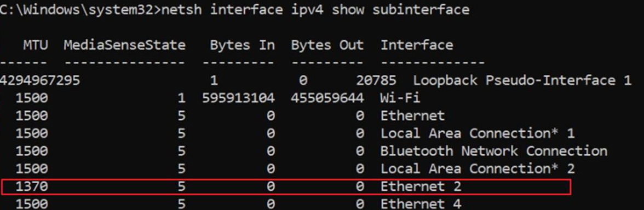Click the 'Ethernet 2' interface name
Screen dimensions: 644x210
point(421,186)
